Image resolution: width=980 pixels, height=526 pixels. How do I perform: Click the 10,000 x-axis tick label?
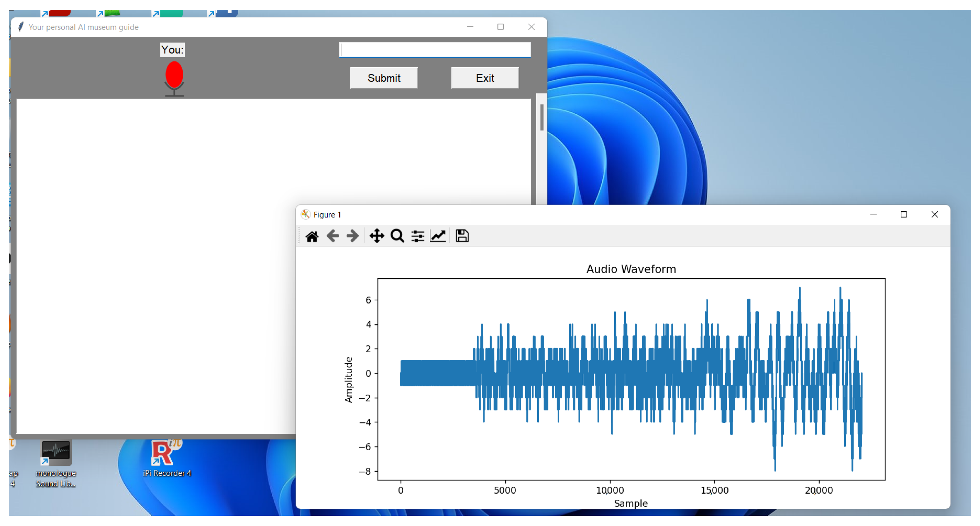610,490
